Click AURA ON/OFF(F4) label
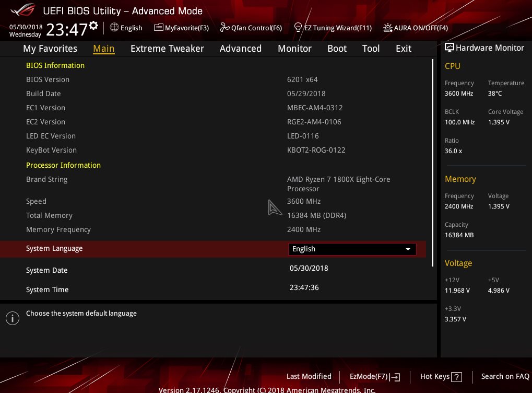Viewport: 532px width, 393px height. pyautogui.click(x=421, y=28)
